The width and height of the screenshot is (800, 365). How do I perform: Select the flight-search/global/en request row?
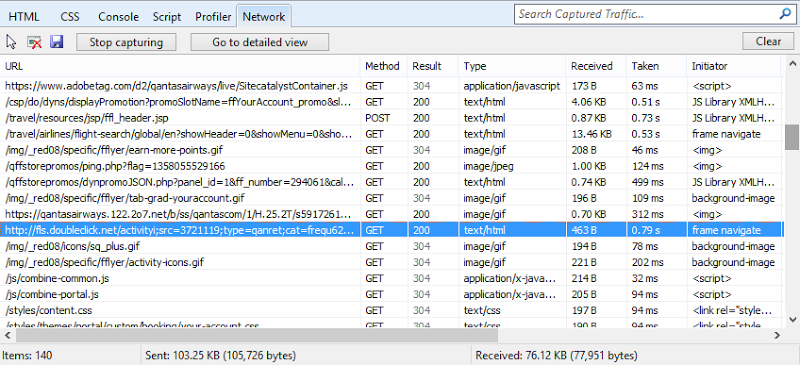[x=391, y=134]
